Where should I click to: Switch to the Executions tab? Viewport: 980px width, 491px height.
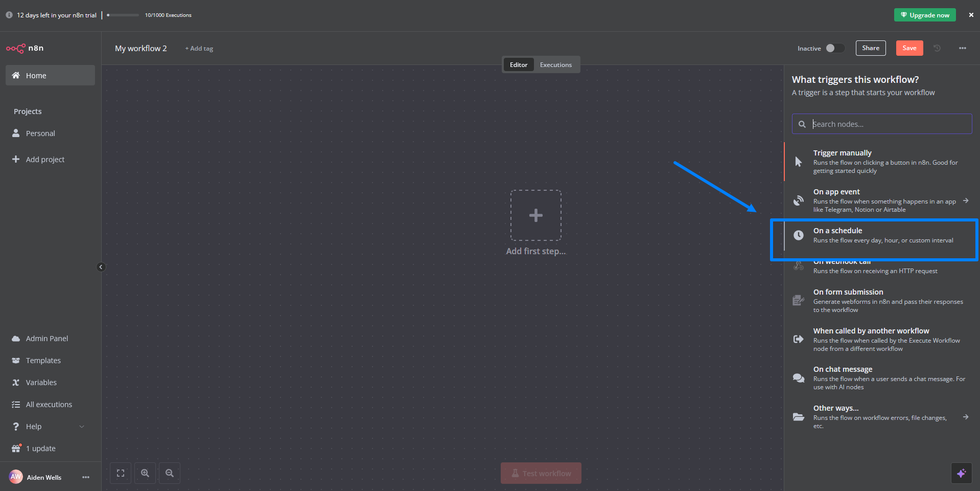click(x=556, y=64)
